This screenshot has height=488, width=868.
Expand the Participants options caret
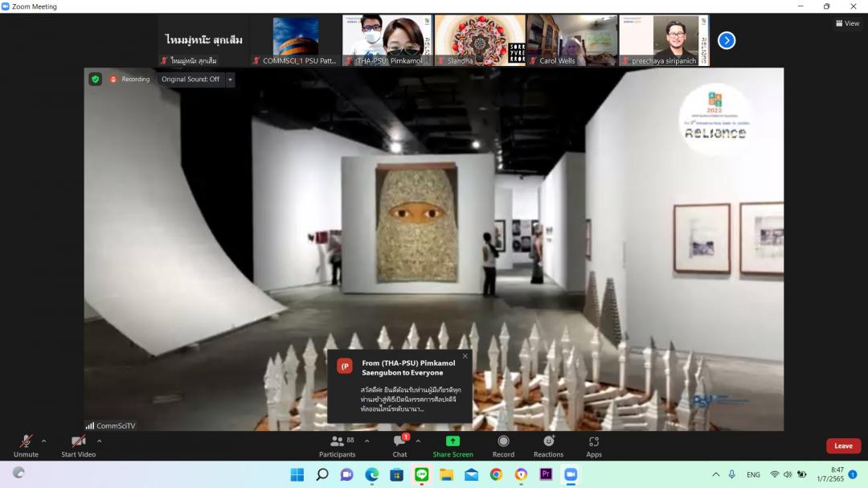pyautogui.click(x=367, y=441)
